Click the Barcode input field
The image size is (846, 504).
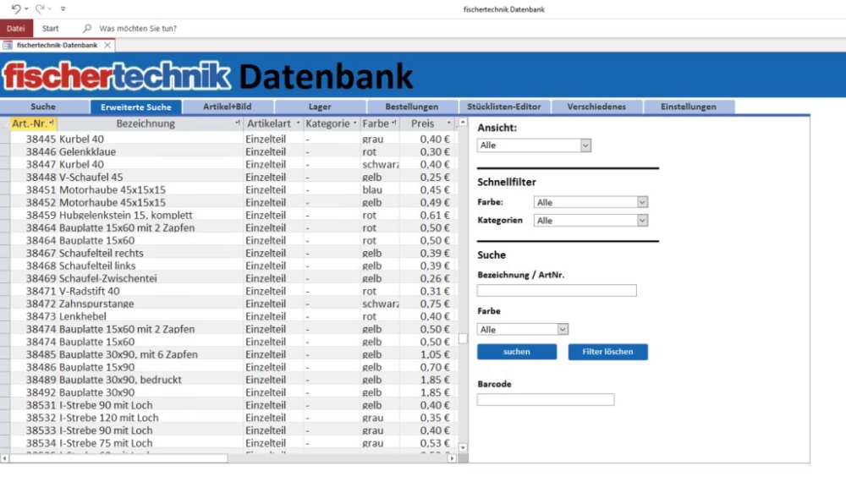546,399
